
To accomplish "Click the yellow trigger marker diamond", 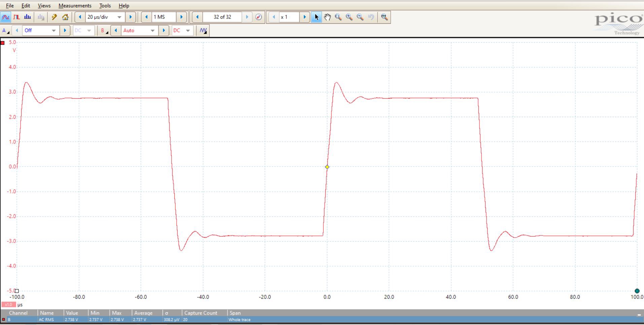I will pyautogui.click(x=327, y=167).
